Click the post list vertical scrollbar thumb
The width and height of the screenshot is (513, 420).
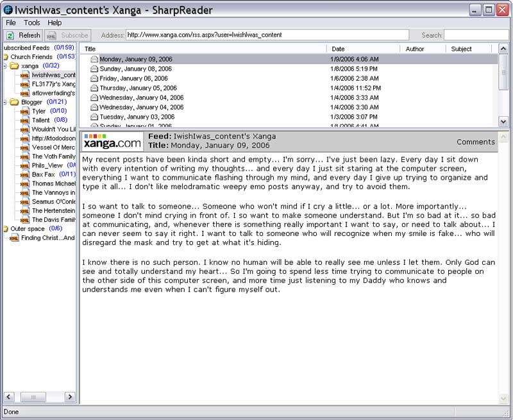point(503,72)
